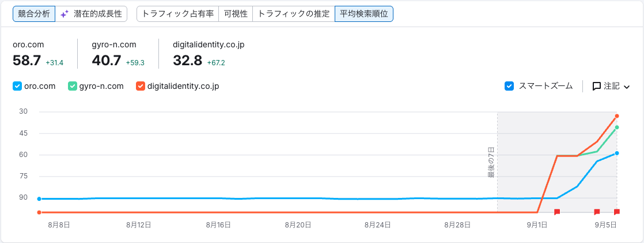Click the 8月8日 axis date label
This screenshot has width=644, height=243.
tap(59, 225)
